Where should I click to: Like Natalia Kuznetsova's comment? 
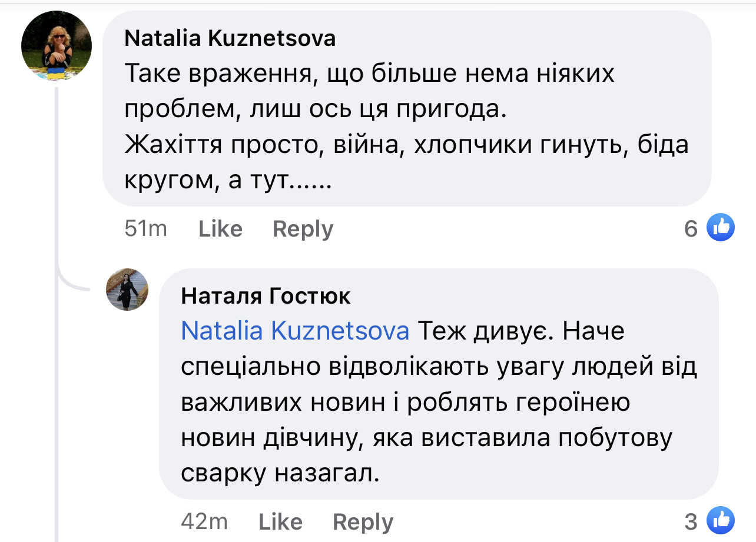(x=220, y=228)
